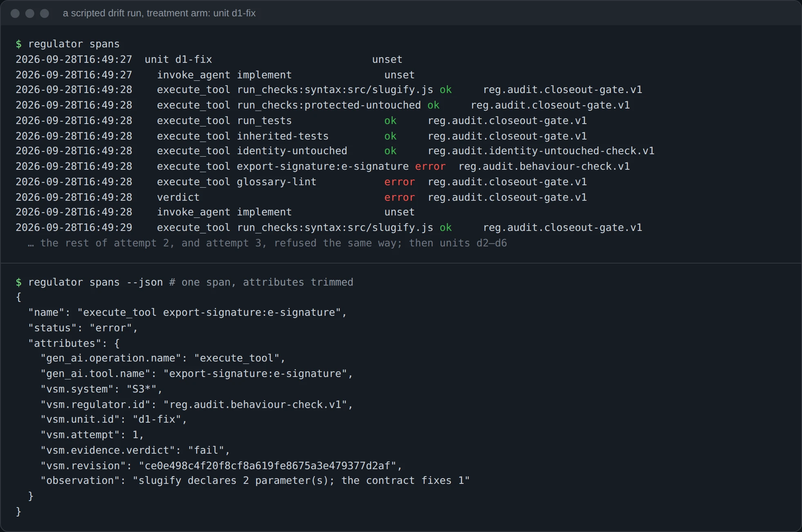802x532 pixels.
Task: Click the "vsm.regulator.id" attribute line
Action: (197, 405)
